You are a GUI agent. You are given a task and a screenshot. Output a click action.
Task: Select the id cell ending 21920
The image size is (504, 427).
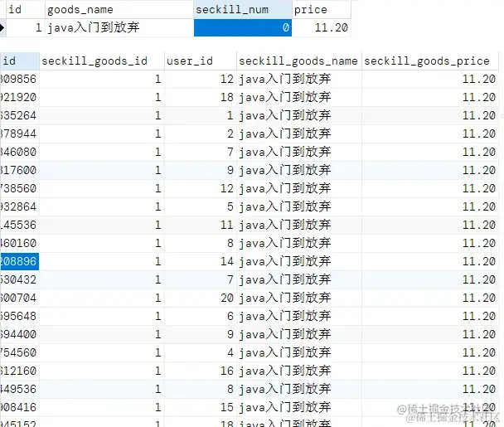(x=19, y=98)
